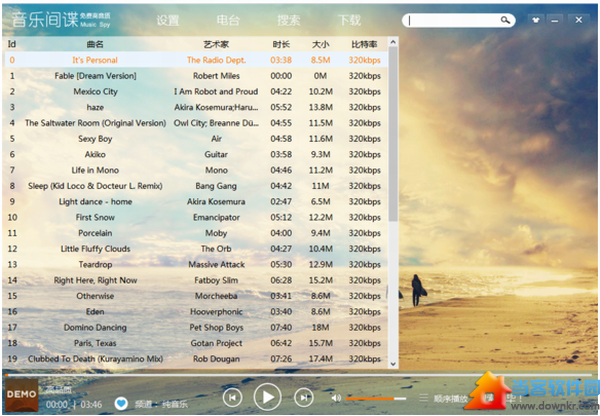The height and width of the screenshot is (416, 600).
Task: Click artist Massive Attack
Action: point(216,264)
